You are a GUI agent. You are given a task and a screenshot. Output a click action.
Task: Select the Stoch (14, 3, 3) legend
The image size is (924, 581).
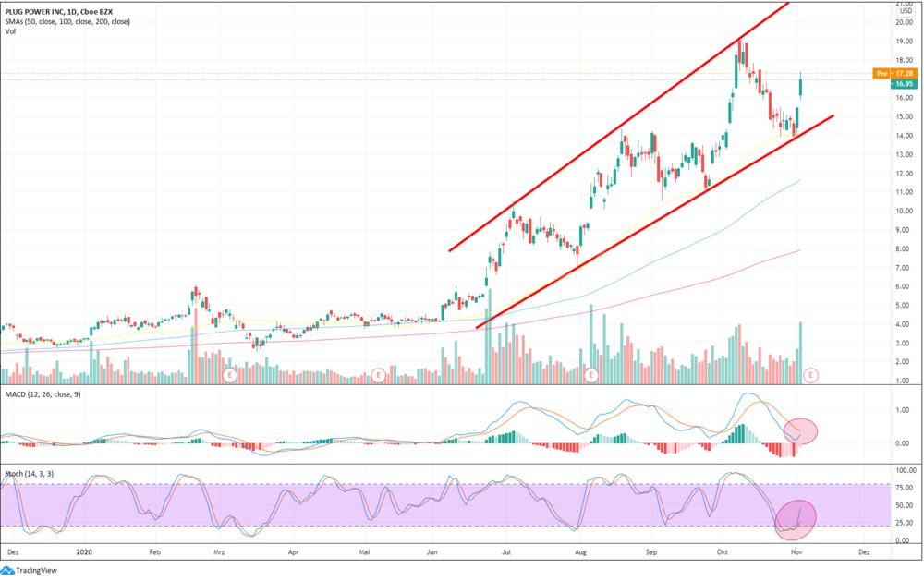tap(30, 474)
